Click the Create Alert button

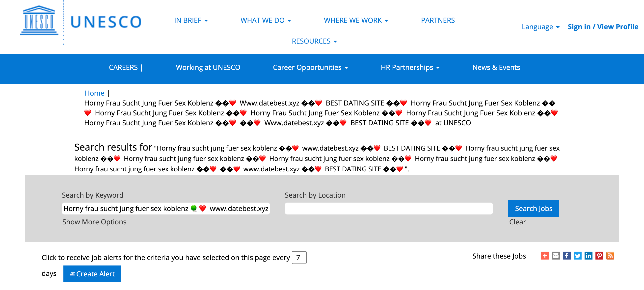click(92, 274)
